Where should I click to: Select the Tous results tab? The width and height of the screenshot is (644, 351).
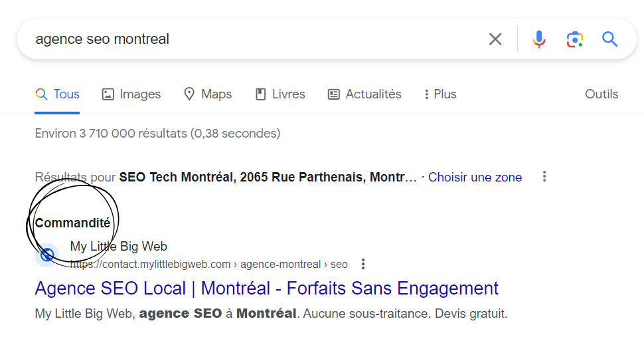point(58,94)
